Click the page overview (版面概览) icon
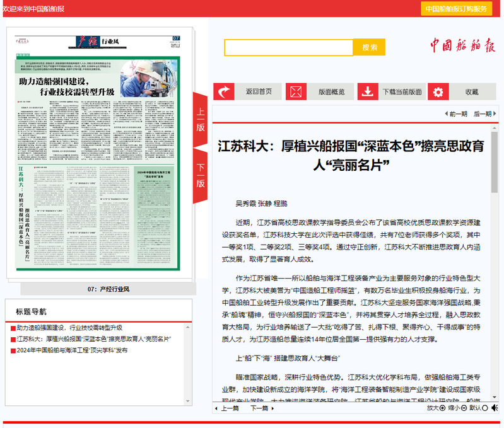 coord(296,91)
